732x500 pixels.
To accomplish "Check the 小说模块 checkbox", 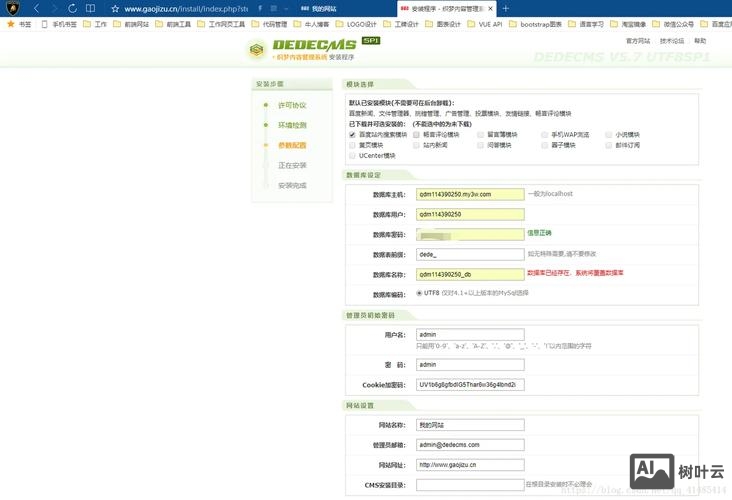I will point(608,134).
